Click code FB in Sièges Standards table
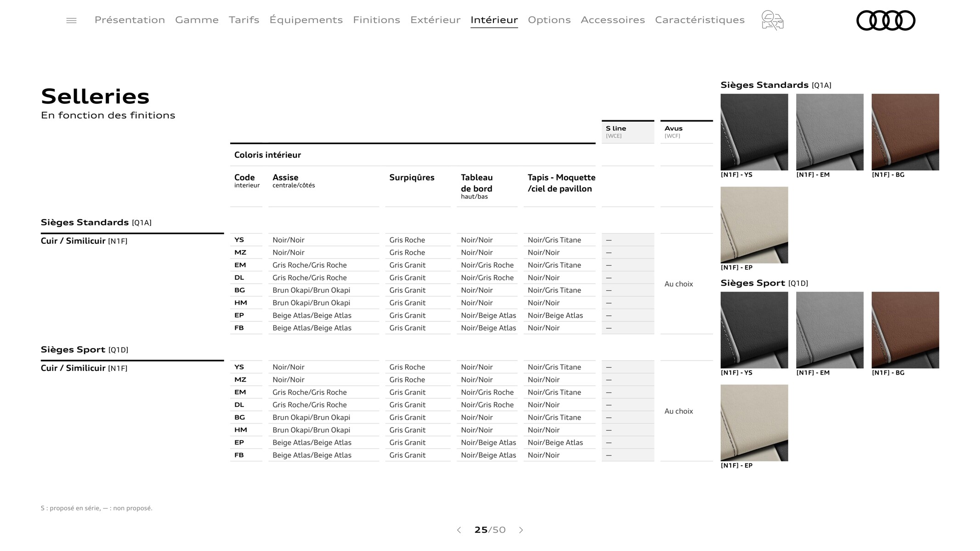Viewport: 980px width, 551px height. pyautogui.click(x=239, y=328)
